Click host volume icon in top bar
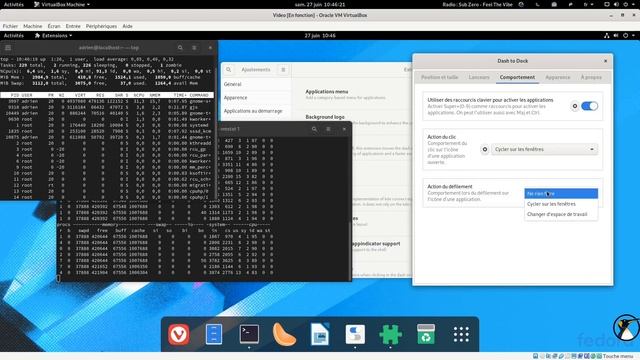640x360 pixels. [616, 4]
